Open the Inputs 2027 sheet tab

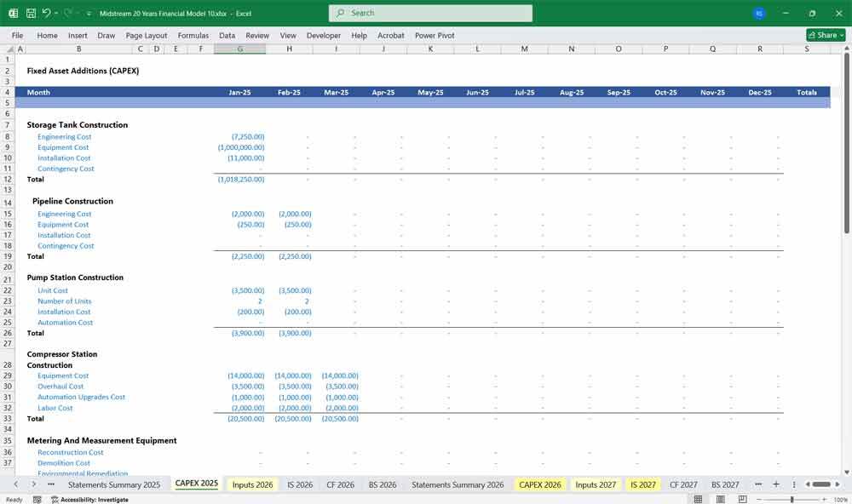(596, 484)
